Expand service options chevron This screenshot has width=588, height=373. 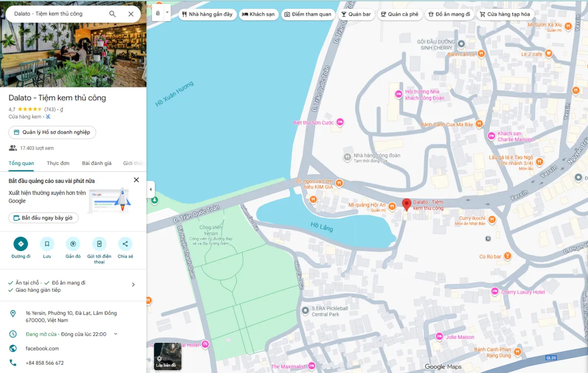133,285
